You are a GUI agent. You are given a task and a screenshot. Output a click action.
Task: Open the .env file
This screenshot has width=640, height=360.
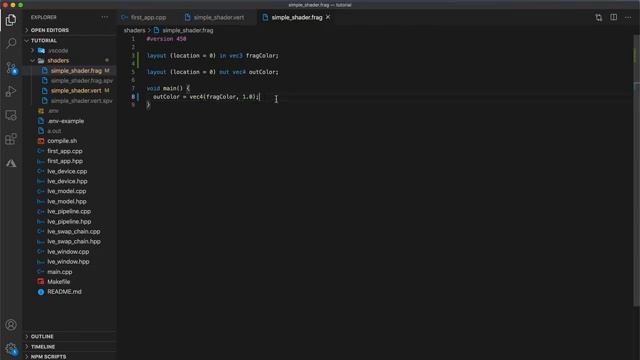click(70, 111)
